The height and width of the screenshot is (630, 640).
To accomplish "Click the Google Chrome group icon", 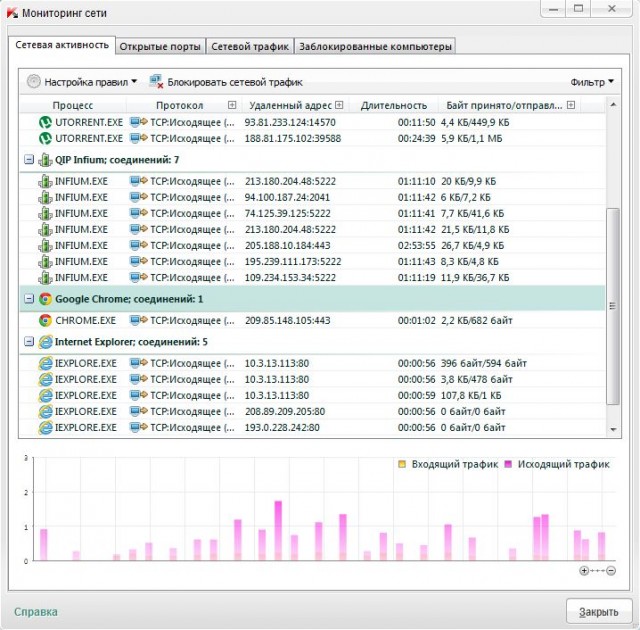I will (44, 299).
